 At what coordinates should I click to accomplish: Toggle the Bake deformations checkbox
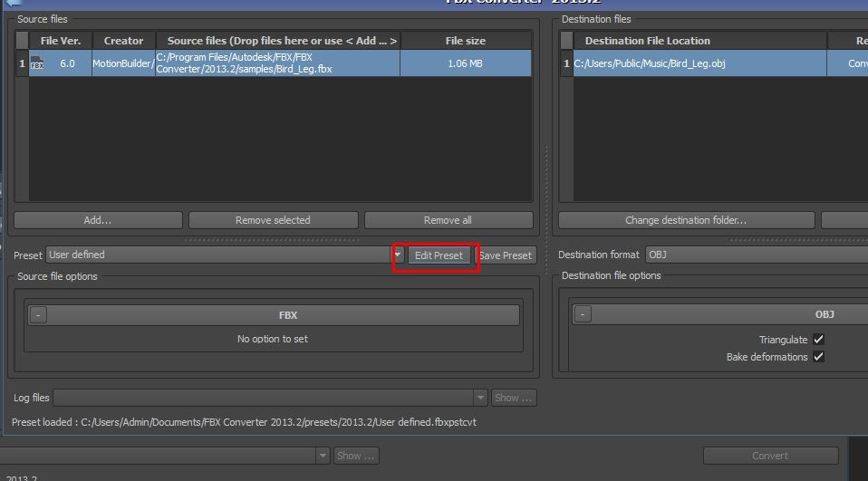(x=818, y=357)
